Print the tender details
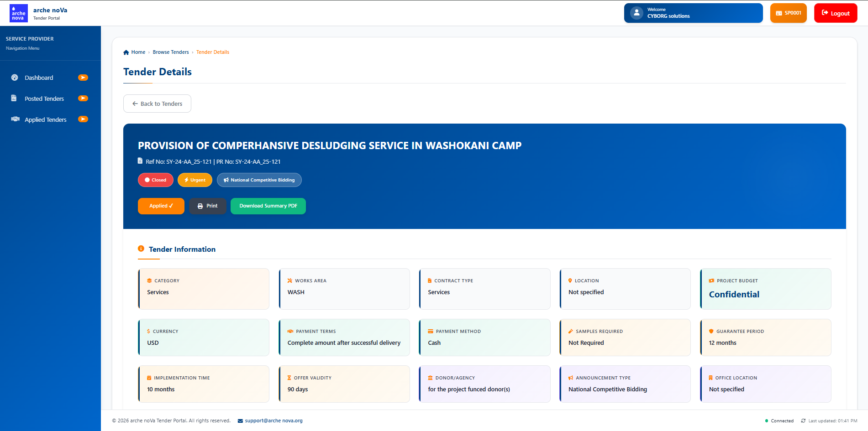868x431 pixels. tap(207, 206)
